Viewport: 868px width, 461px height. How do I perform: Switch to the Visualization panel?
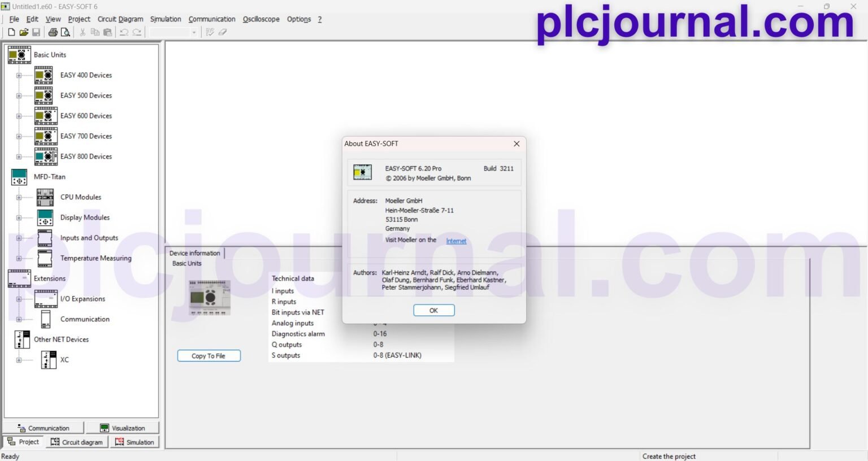tap(123, 428)
